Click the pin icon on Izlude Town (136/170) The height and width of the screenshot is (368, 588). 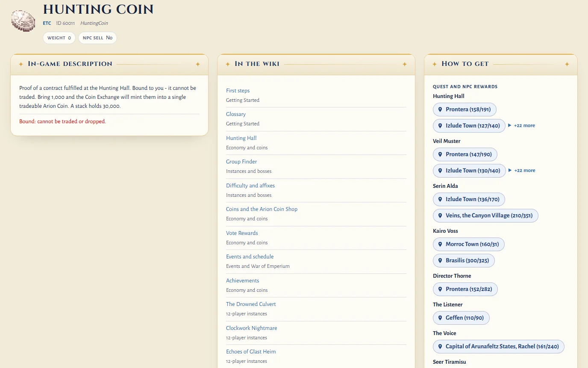click(440, 199)
